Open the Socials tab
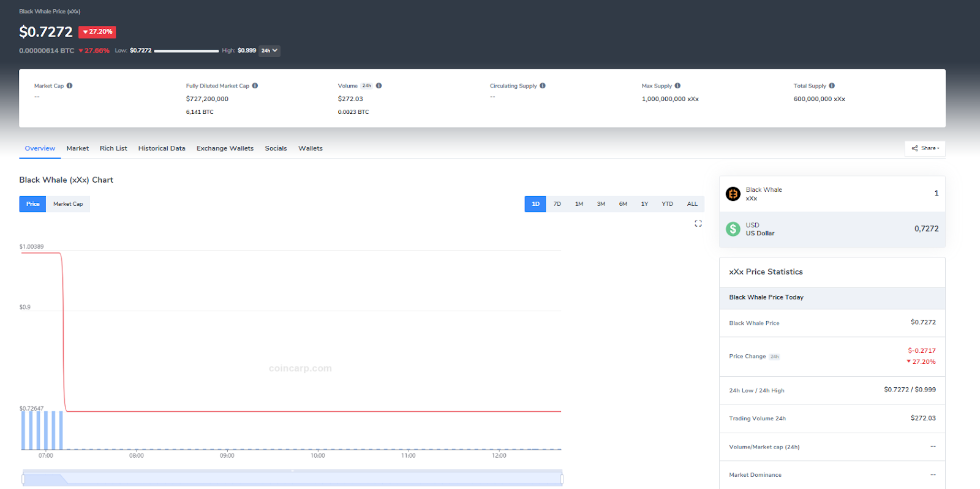This screenshot has width=980, height=489. point(276,148)
